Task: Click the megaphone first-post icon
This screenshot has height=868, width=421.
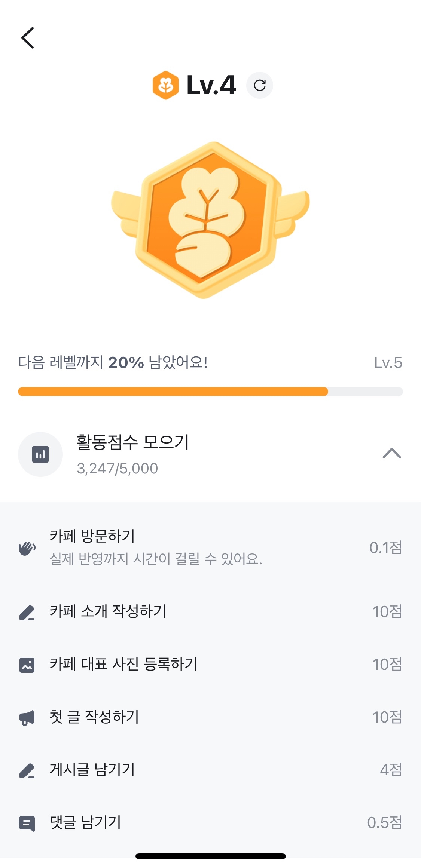Action: [27, 718]
